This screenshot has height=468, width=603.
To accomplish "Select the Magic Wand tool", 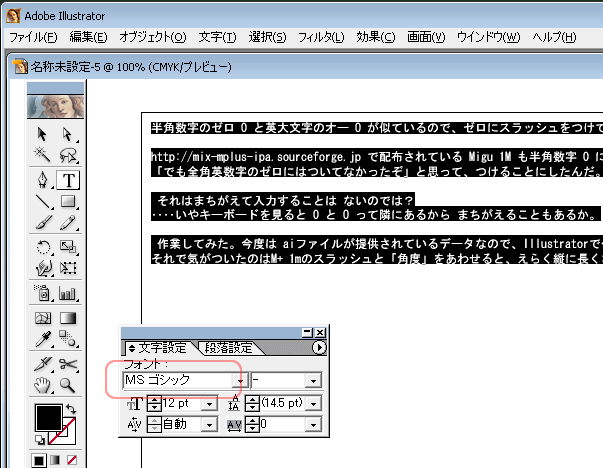I will (42, 155).
